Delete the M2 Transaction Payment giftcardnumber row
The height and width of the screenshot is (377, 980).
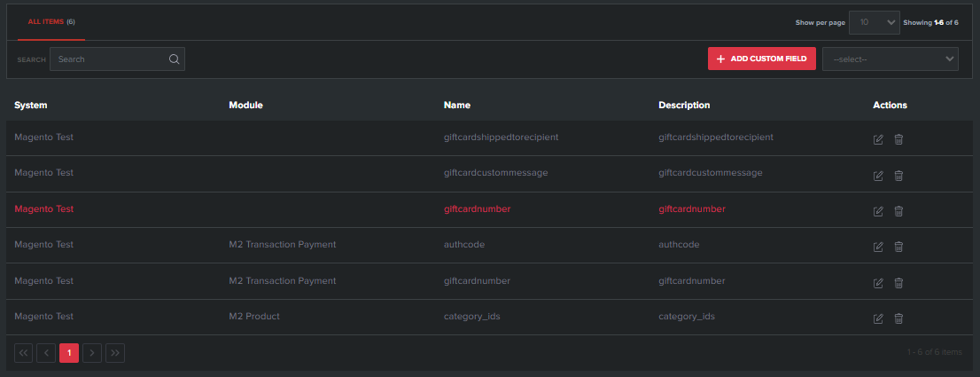click(898, 283)
